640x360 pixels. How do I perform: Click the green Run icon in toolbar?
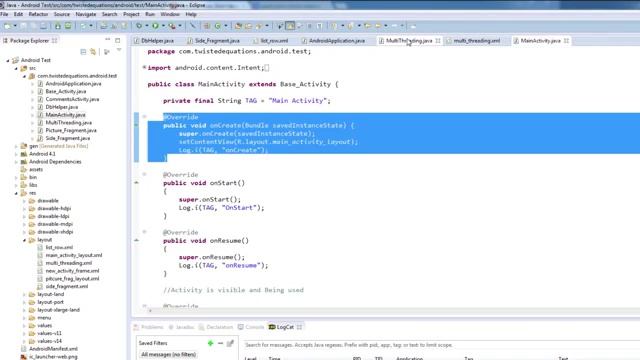156,26
